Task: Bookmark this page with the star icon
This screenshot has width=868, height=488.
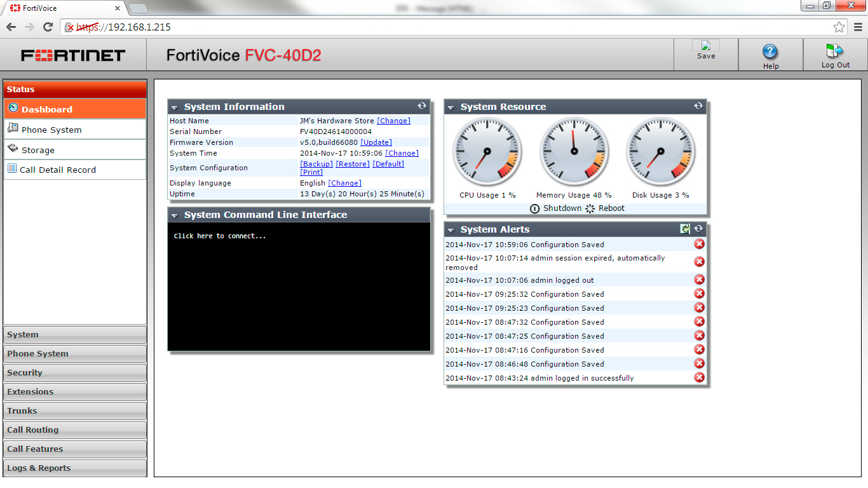Action: pos(839,27)
